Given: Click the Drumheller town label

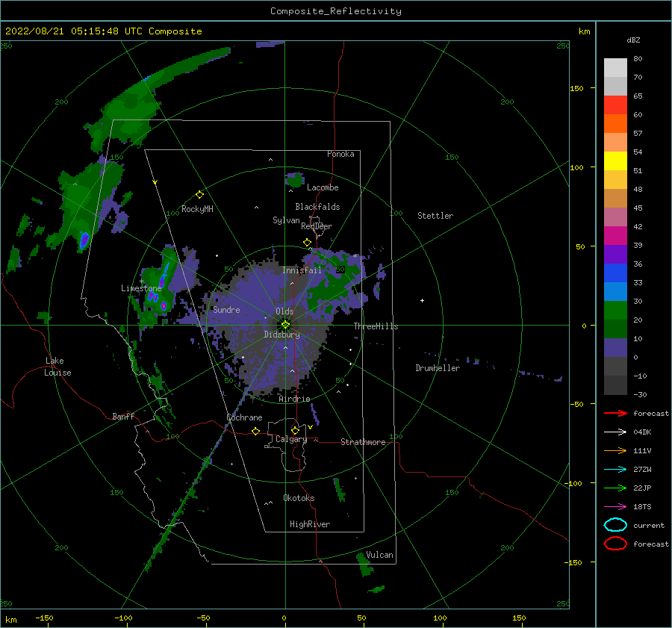Looking at the screenshot, I should [x=438, y=368].
